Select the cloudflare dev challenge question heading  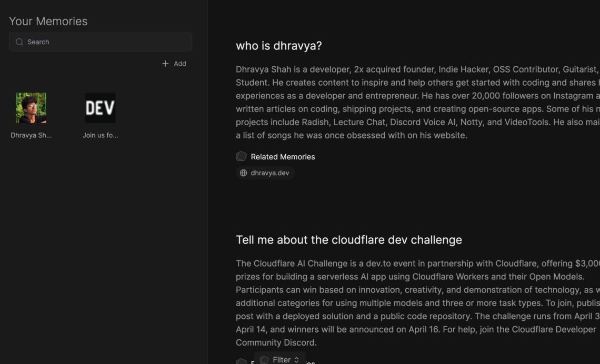(348, 240)
